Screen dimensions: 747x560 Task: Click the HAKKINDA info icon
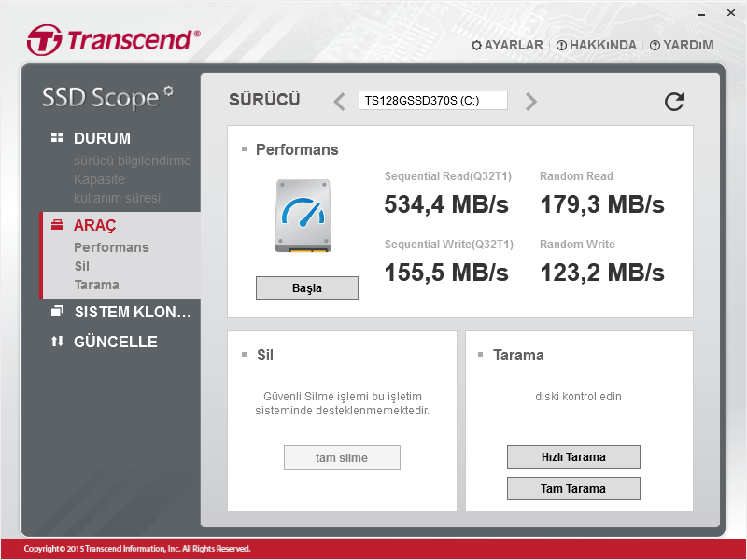click(x=562, y=45)
